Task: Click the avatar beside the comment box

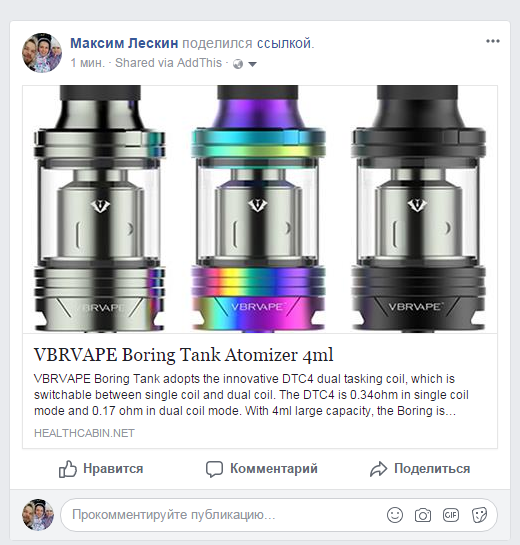Action: 38,515
